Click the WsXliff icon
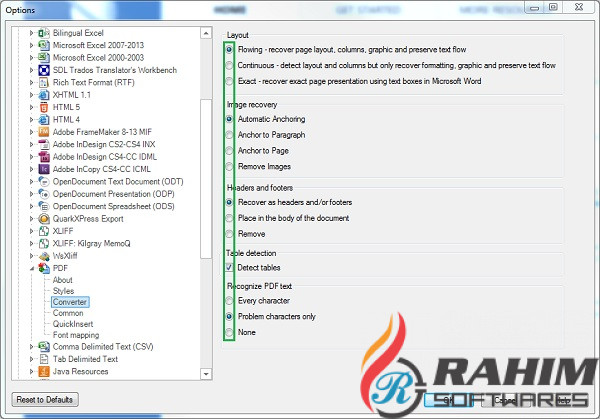This screenshot has height=419, width=600. tap(44, 256)
